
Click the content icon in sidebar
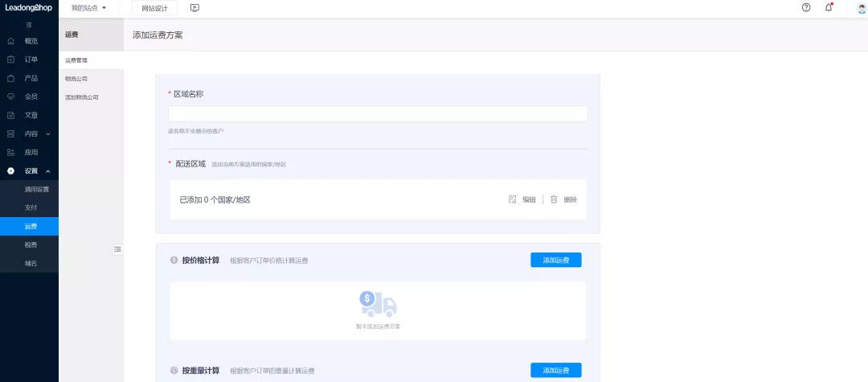[x=10, y=133]
